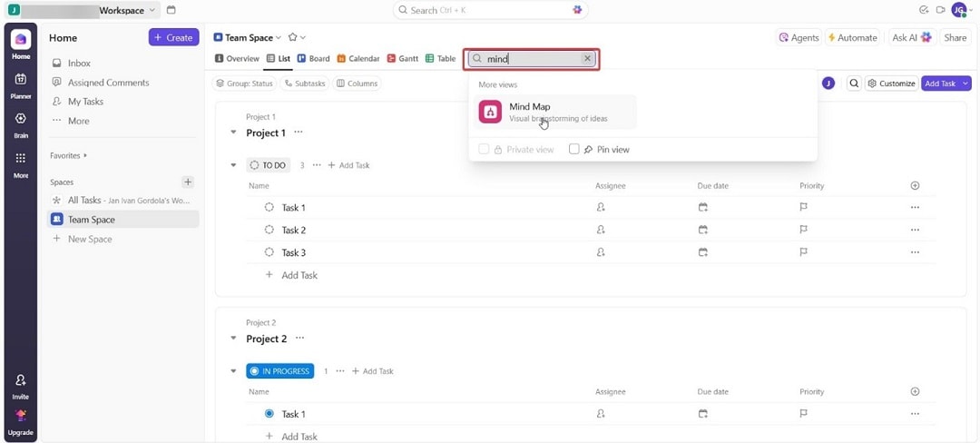
Task: Switch to the Board tab
Action: pos(313,59)
